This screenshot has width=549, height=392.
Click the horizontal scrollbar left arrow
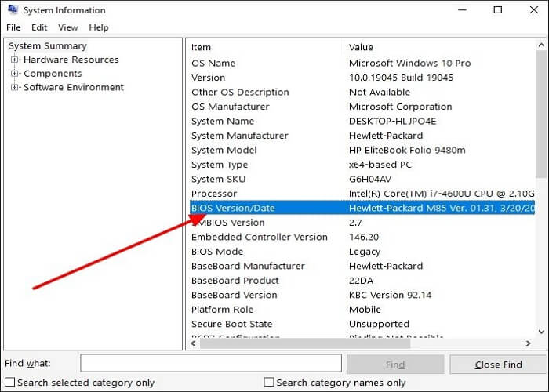coord(193,343)
